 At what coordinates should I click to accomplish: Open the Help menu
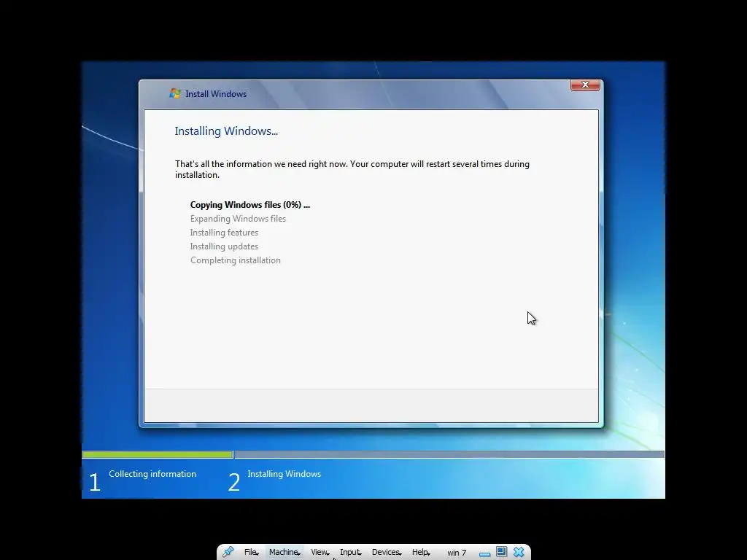[421, 552]
